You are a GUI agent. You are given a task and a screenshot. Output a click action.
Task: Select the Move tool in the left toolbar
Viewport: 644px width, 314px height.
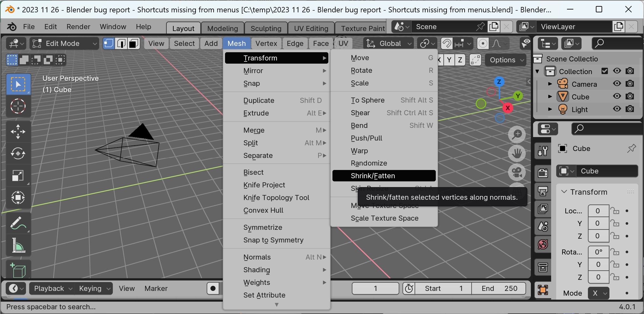tap(18, 131)
